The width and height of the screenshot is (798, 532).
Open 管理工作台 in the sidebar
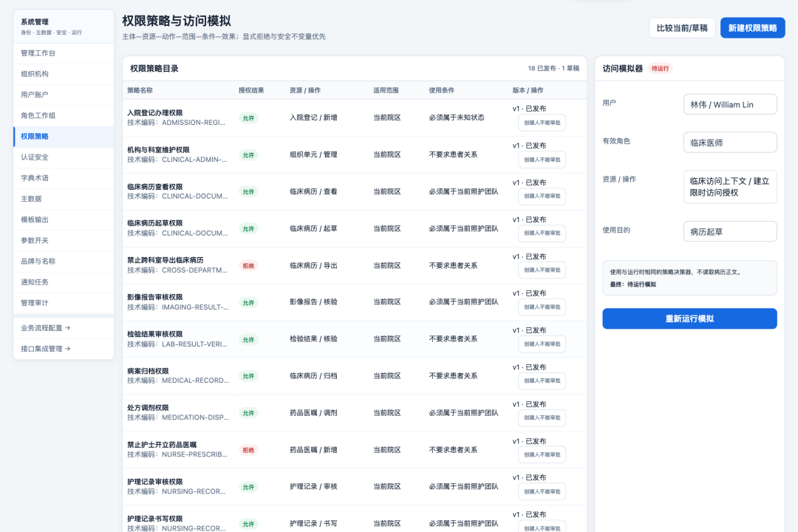point(64,53)
